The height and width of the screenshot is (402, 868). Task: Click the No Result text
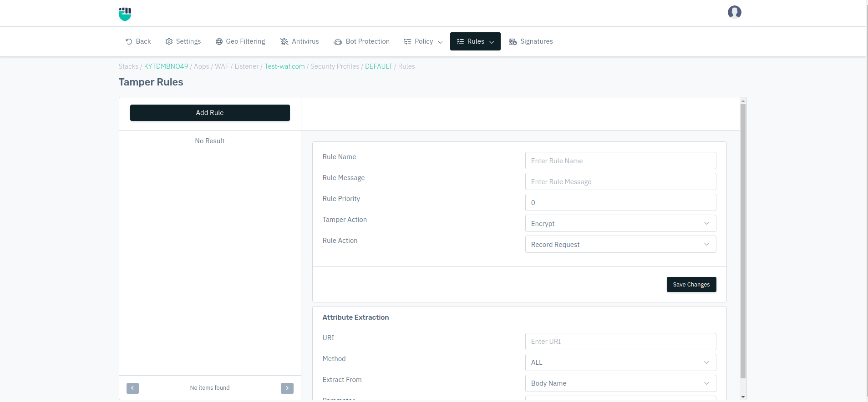[x=210, y=141]
